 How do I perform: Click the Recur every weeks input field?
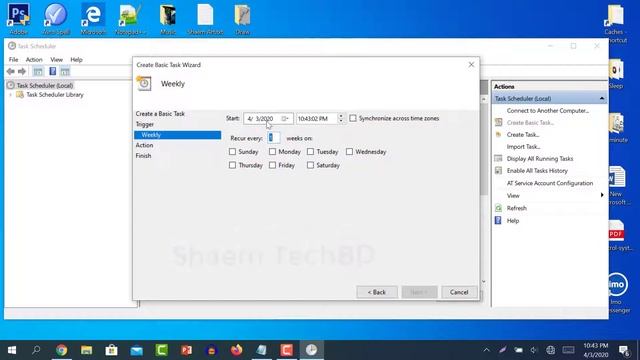(x=273, y=138)
